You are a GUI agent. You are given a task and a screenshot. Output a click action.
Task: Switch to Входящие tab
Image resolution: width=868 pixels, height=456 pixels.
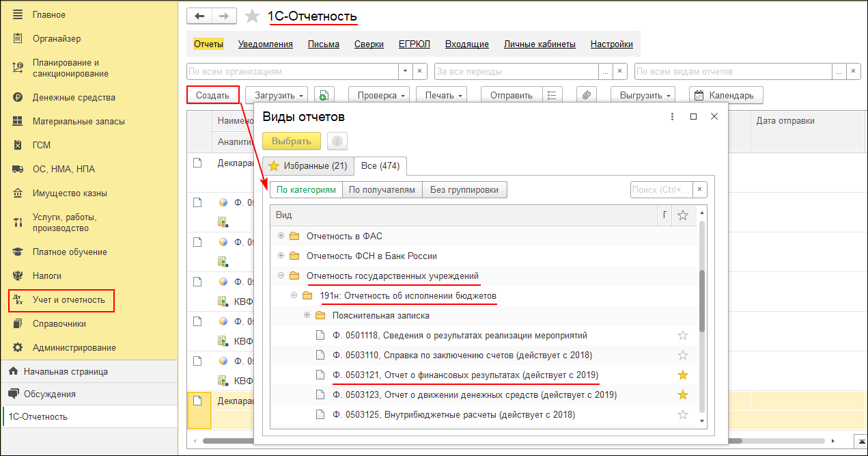pyautogui.click(x=467, y=44)
